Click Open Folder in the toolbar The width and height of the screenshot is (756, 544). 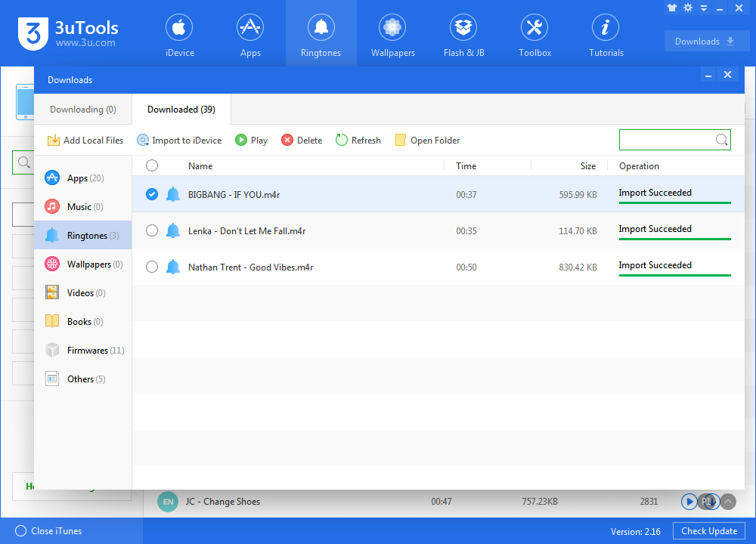(427, 141)
